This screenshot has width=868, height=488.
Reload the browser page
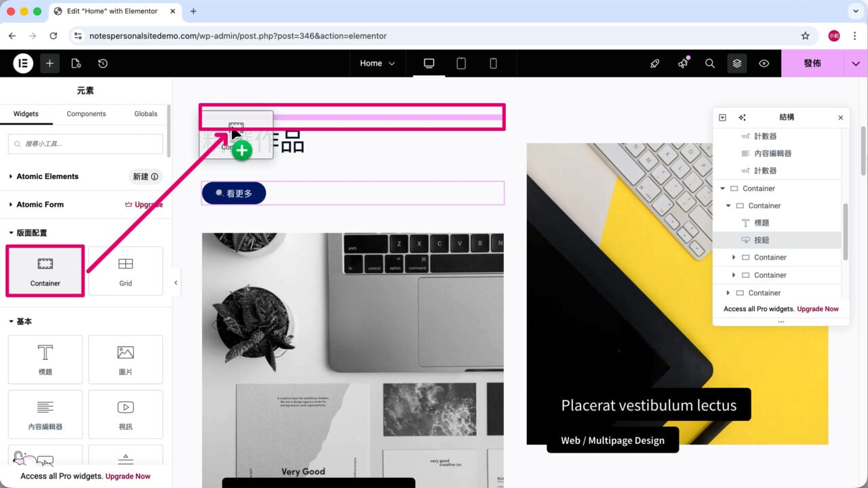coord(54,36)
